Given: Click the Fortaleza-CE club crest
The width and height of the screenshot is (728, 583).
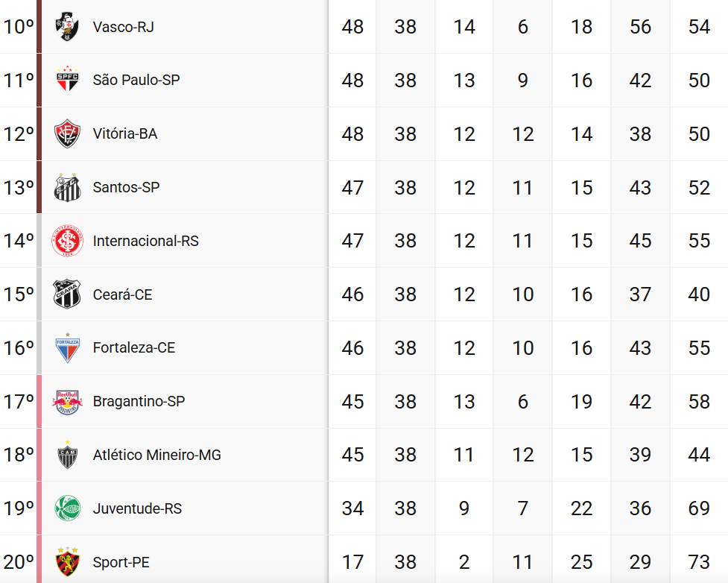Looking at the screenshot, I should tap(67, 348).
